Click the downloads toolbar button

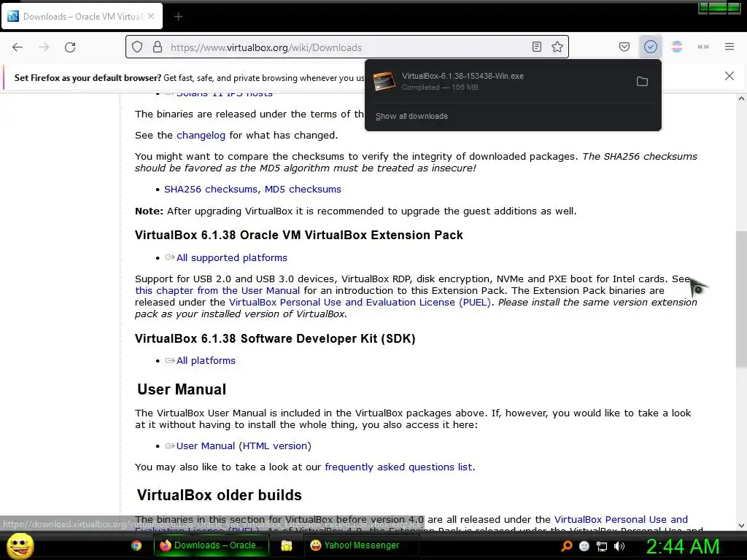[650, 47]
